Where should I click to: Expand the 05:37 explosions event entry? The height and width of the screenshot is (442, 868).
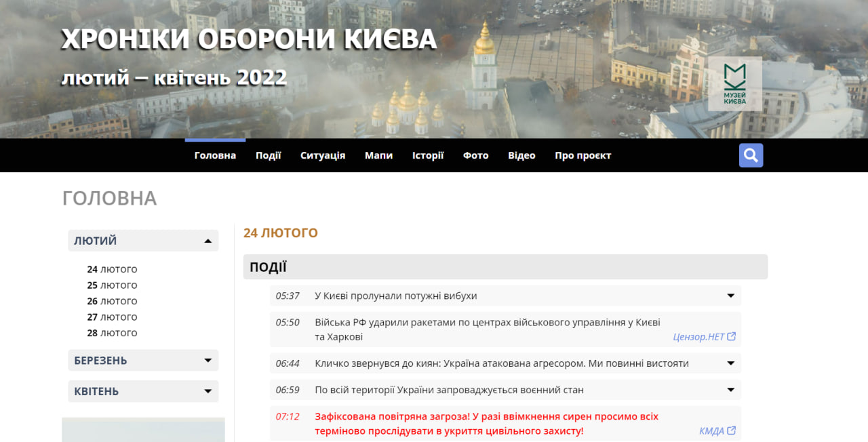click(731, 296)
